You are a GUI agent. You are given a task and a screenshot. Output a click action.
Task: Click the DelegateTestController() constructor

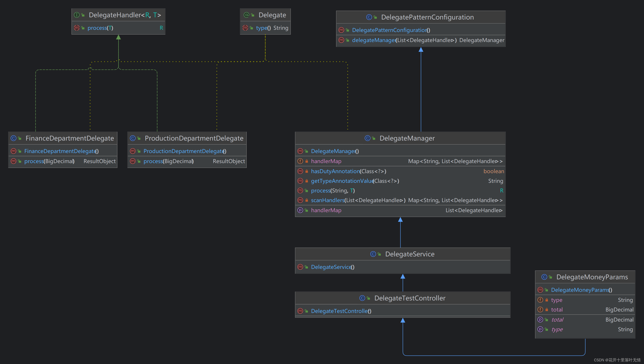[341, 311]
